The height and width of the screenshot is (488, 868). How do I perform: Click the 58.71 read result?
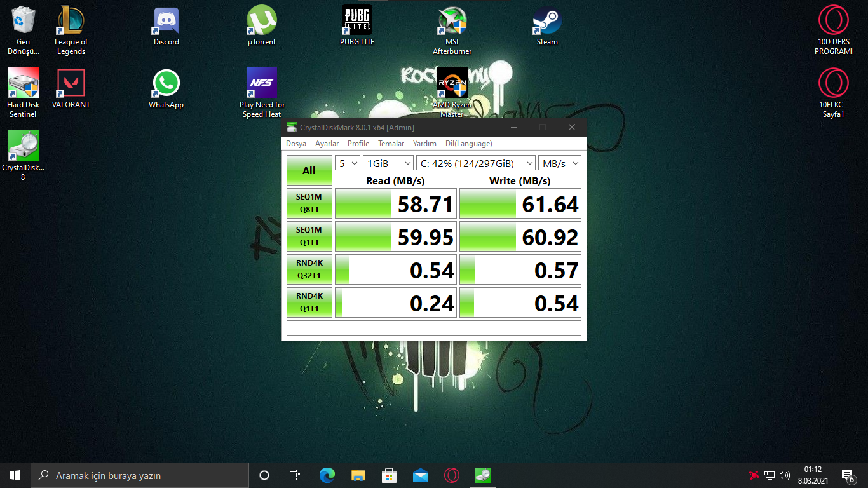coord(396,203)
